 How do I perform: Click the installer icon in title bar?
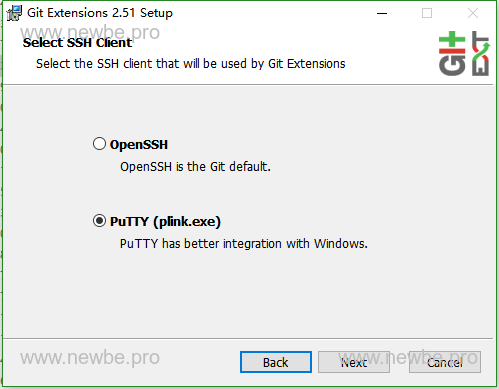[x=14, y=13]
